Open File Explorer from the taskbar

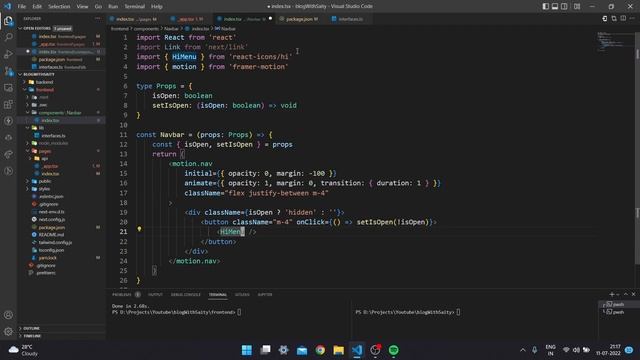[338, 350]
